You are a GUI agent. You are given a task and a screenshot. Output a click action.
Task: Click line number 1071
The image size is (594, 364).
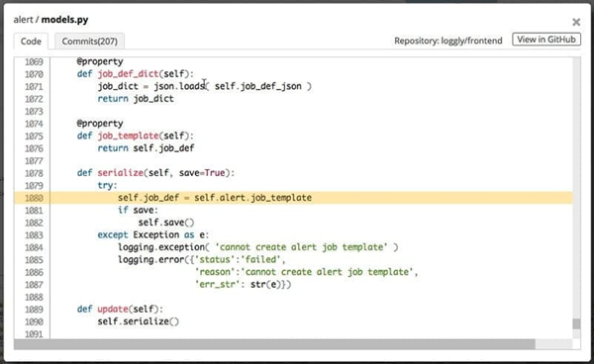34,87
